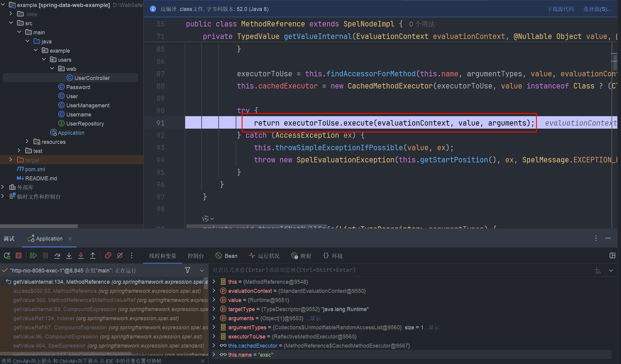This screenshot has height=364, width=621.
Task: Click the 下载源代码 download sources link
Action: [560, 9]
